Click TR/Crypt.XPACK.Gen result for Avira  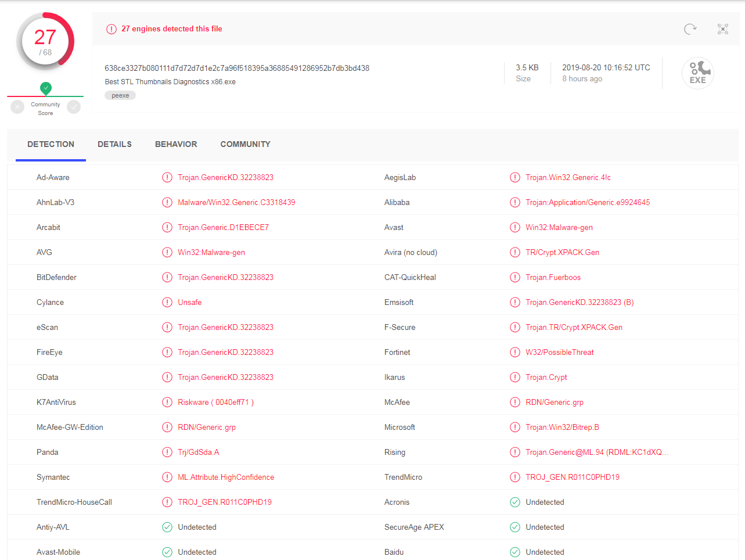coord(563,253)
